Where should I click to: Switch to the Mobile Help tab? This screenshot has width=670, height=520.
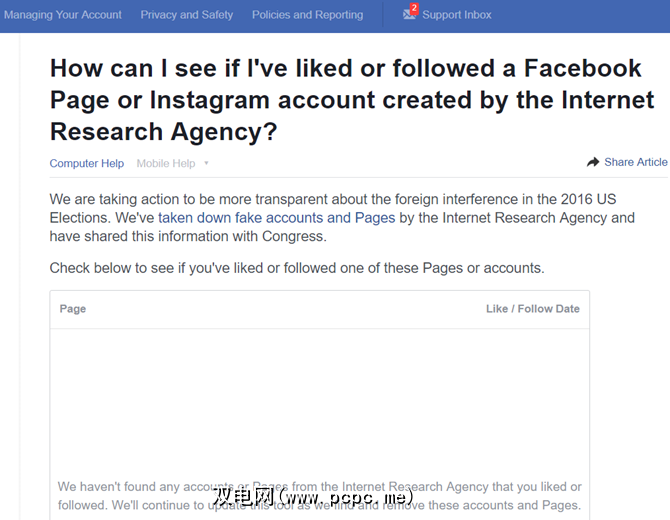[166, 163]
